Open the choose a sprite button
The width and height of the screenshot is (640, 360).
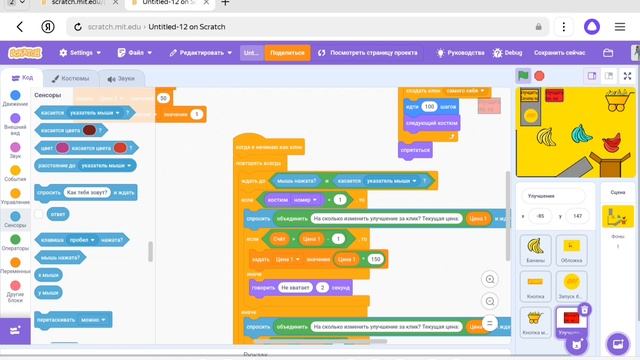coord(577,344)
